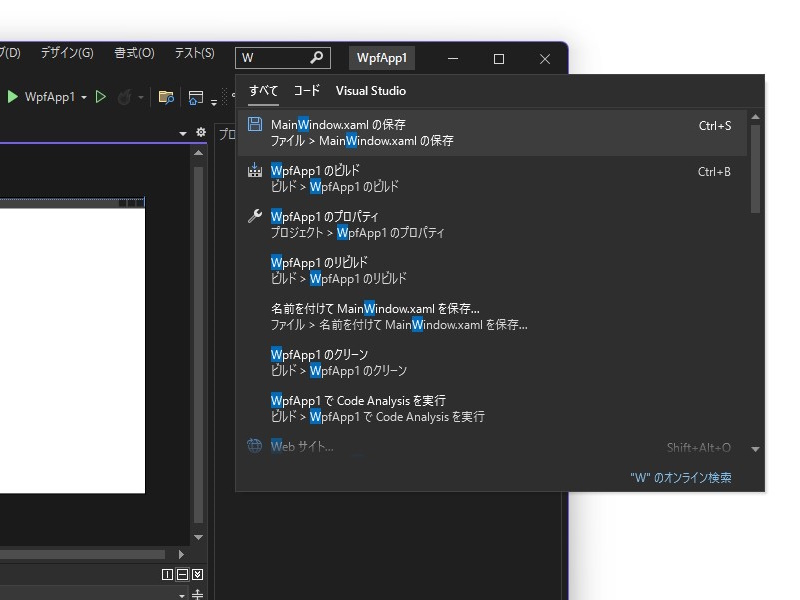Image resolution: width=800 pixels, height=600 pixels.
Task: Click the white design surface of the designer
Action: pyautogui.click(x=72, y=351)
